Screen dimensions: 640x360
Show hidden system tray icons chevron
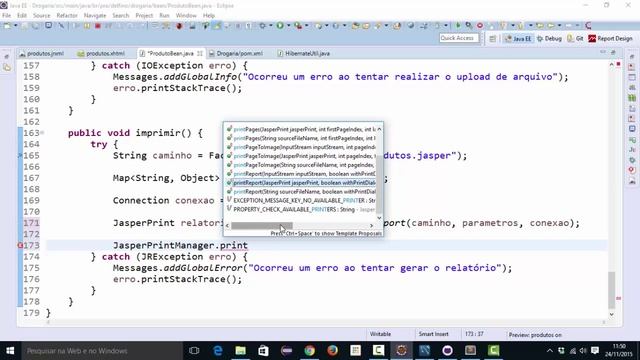pos(550,351)
